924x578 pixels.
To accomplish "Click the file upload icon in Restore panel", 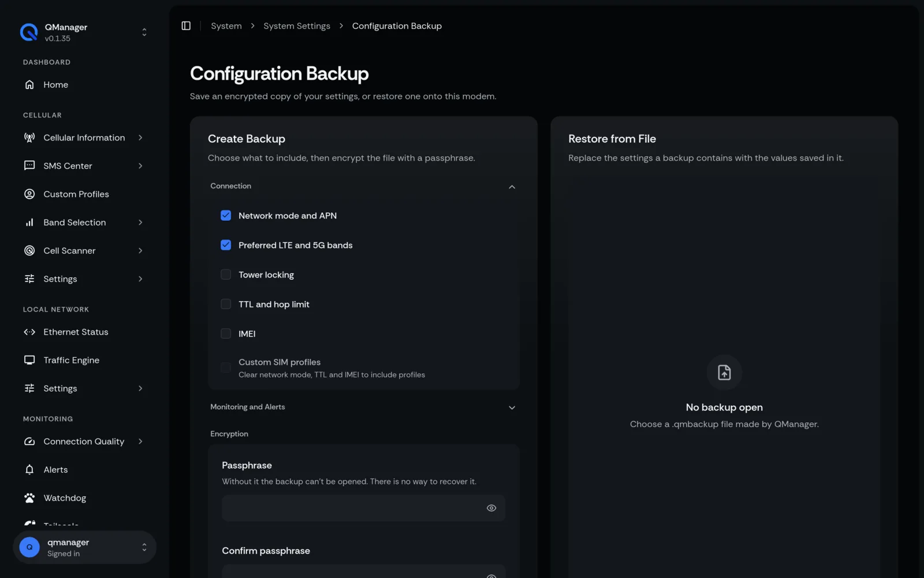I will pyautogui.click(x=724, y=372).
